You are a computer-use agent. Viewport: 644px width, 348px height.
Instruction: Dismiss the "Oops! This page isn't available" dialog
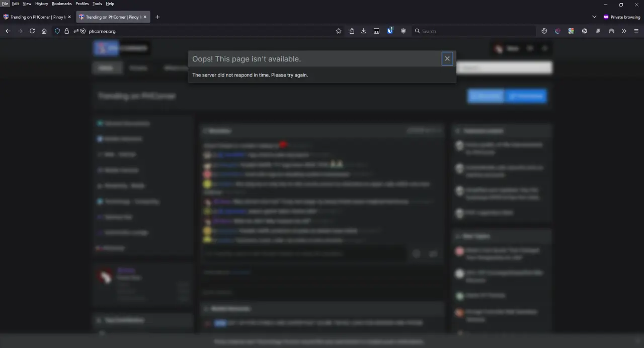tap(447, 59)
